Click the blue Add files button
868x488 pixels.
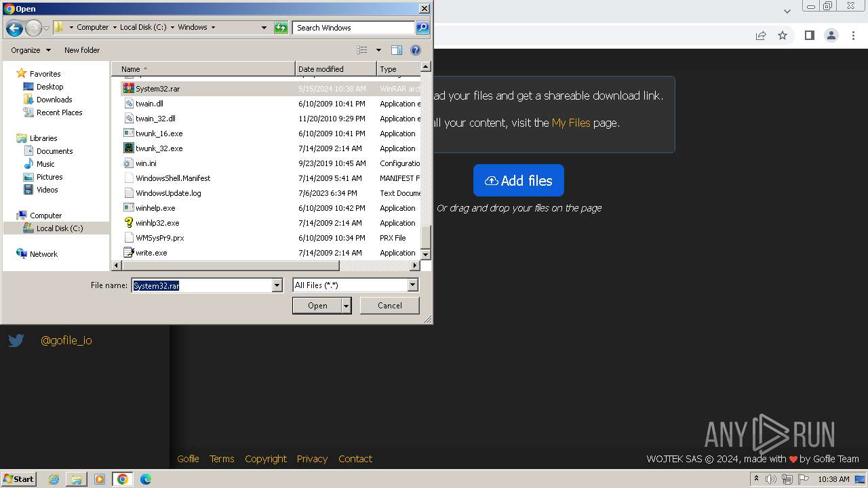pos(519,180)
